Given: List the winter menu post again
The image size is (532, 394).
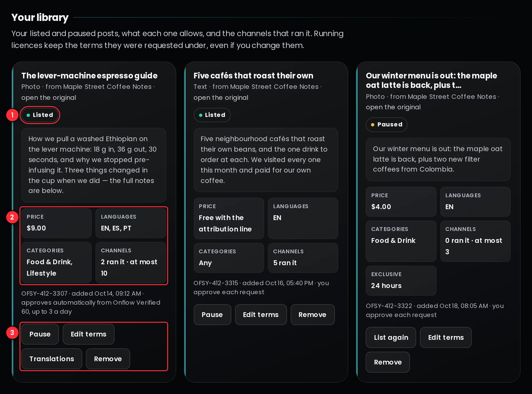Looking at the screenshot, I should (x=391, y=337).
